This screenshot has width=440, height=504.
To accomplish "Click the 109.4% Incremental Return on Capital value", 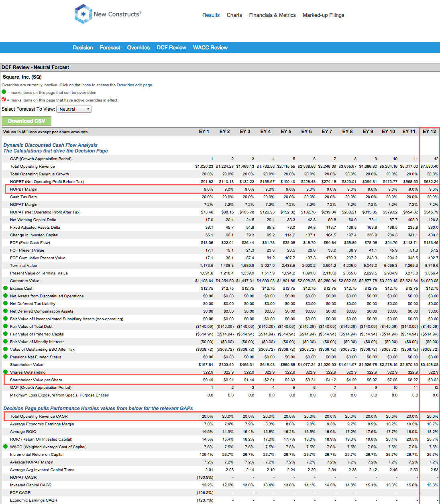I will 206,455.
